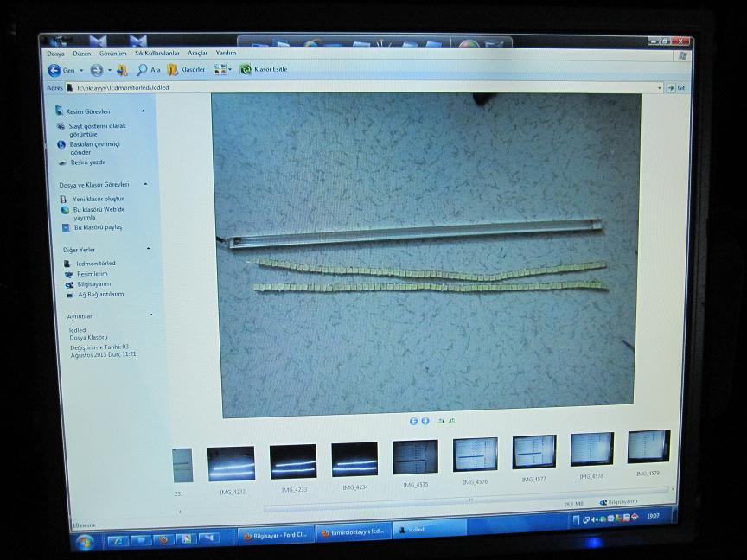The height and width of the screenshot is (560, 747).
Task: Launch Internet Explorer from quick launch
Action: coord(118,541)
